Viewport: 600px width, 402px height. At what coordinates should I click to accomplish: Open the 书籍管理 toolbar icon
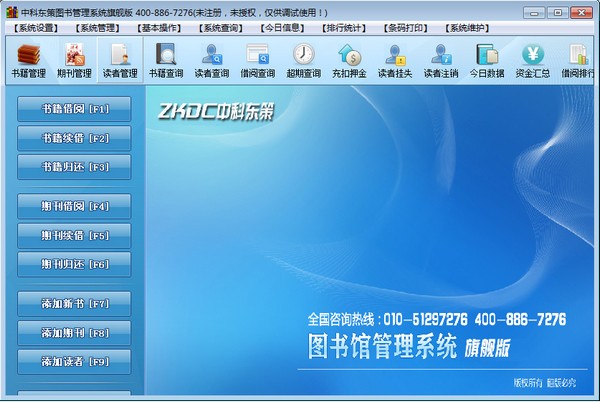[x=28, y=60]
